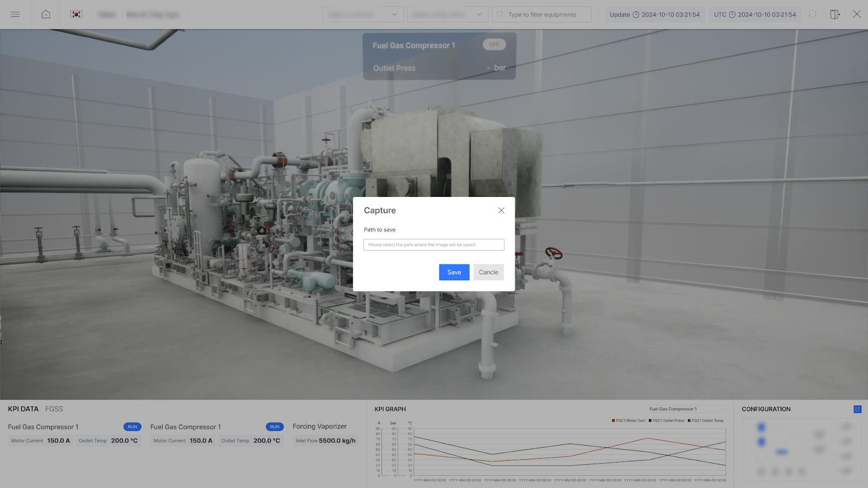The image size is (868, 488).
Task: Click the clock icon beside UTC
Action: click(732, 15)
